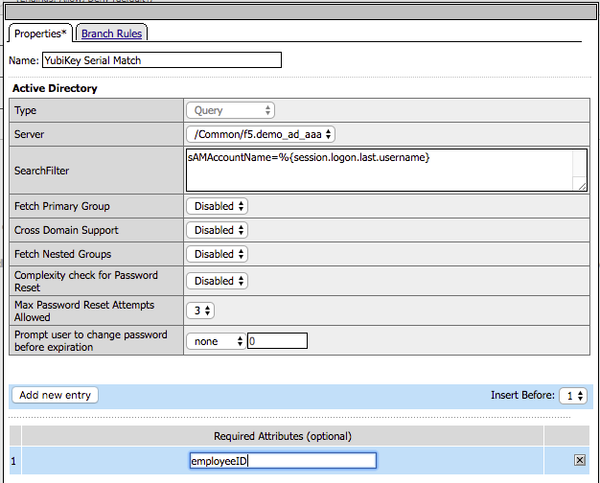Click the Name: label
The height and width of the screenshot is (483, 600).
click(24, 60)
